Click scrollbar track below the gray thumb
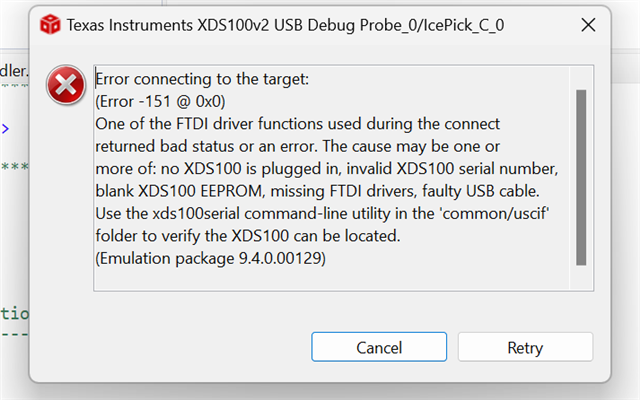 pos(581,278)
